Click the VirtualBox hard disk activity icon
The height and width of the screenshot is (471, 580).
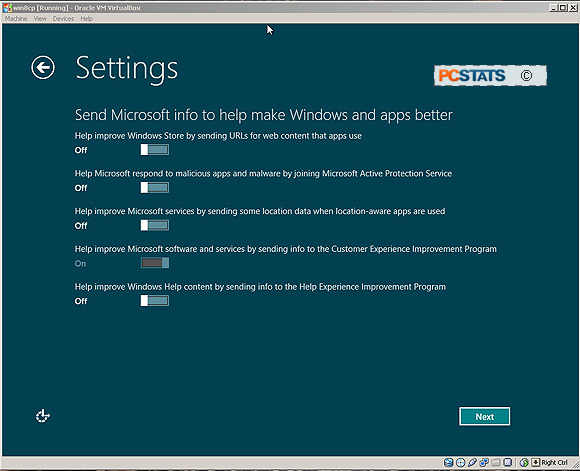[x=449, y=462]
